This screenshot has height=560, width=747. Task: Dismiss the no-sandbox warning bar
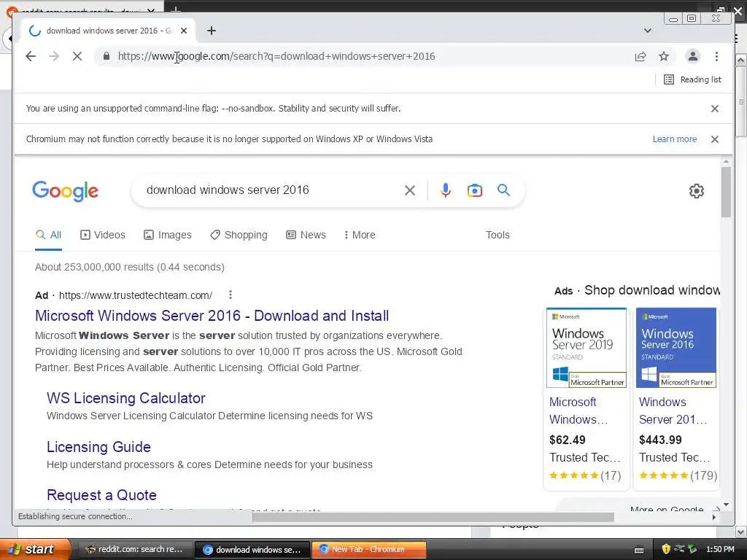tap(715, 109)
